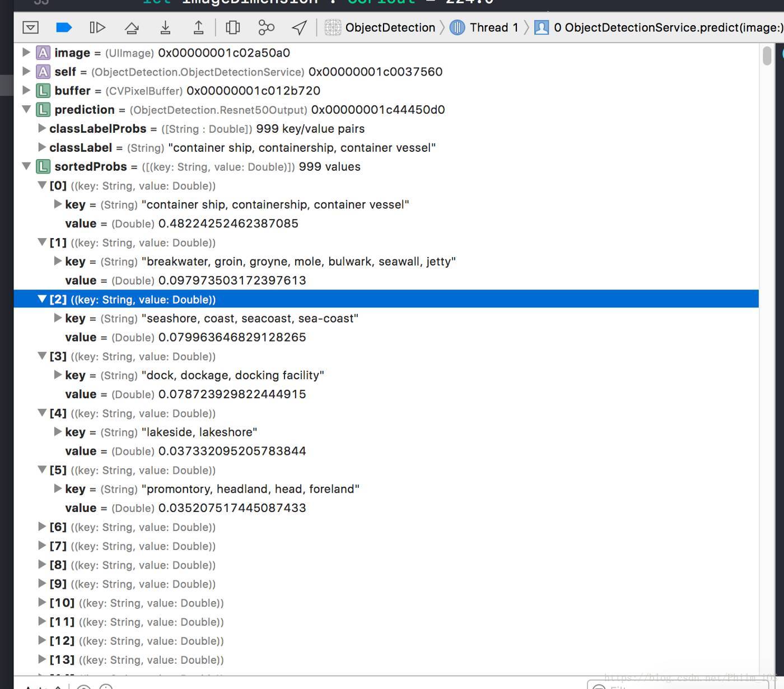Simulate location arrow icon
This screenshot has width=784, height=689.
(x=300, y=27)
